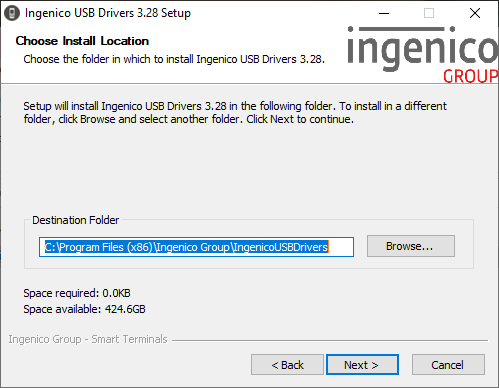Image resolution: width=499 pixels, height=388 pixels.
Task: Minimize the setup window
Action: click(x=384, y=13)
